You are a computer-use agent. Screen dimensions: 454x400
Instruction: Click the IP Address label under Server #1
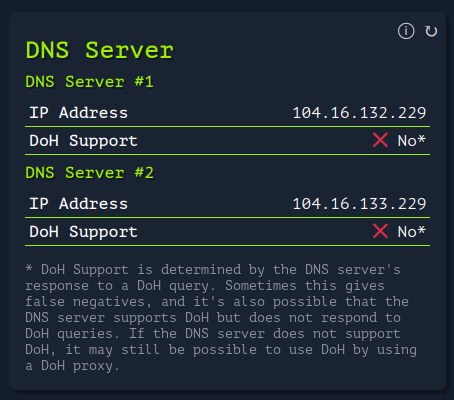(x=78, y=113)
